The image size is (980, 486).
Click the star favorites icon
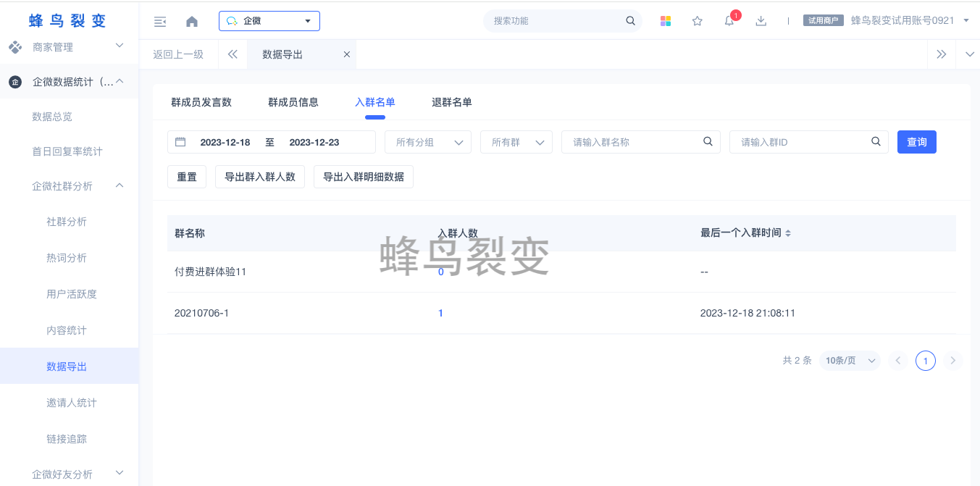click(698, 21)
